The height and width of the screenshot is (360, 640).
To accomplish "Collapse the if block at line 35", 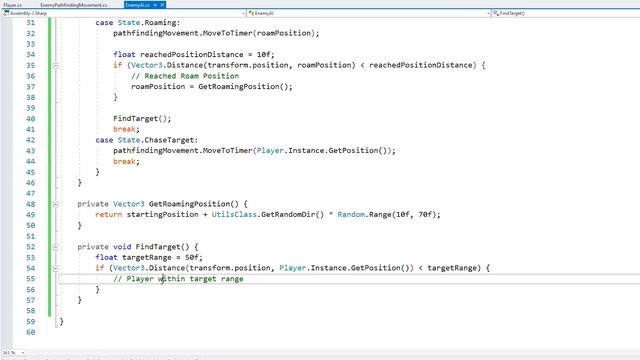I will 56,65.
